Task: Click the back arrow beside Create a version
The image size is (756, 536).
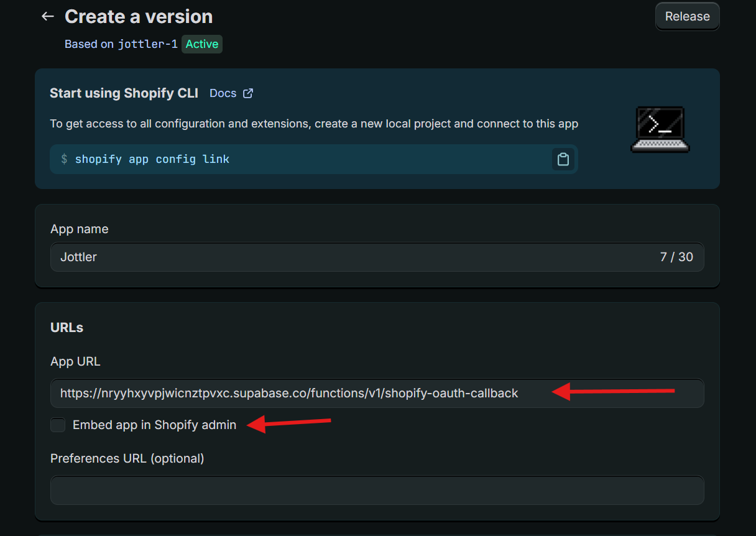Action: [x=47, y=16]
